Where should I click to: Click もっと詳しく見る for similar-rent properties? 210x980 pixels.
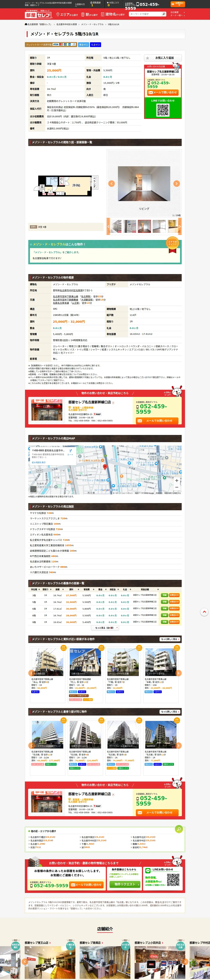(170, 639)
